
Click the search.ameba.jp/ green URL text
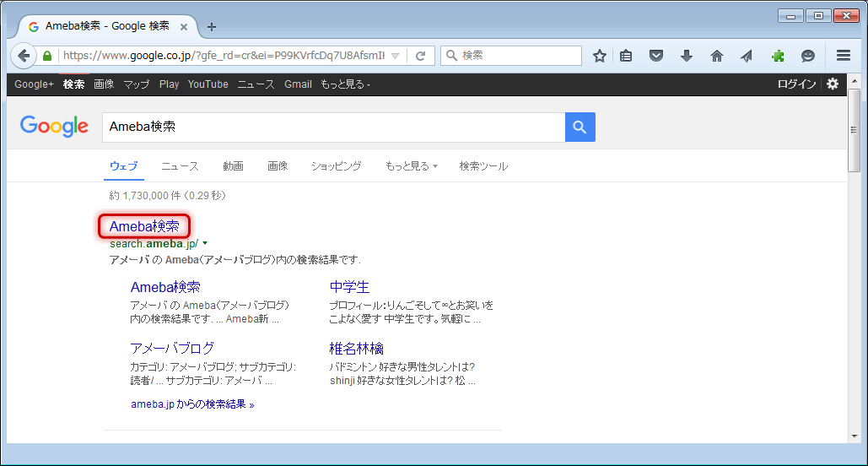click(x=154, y=243)
